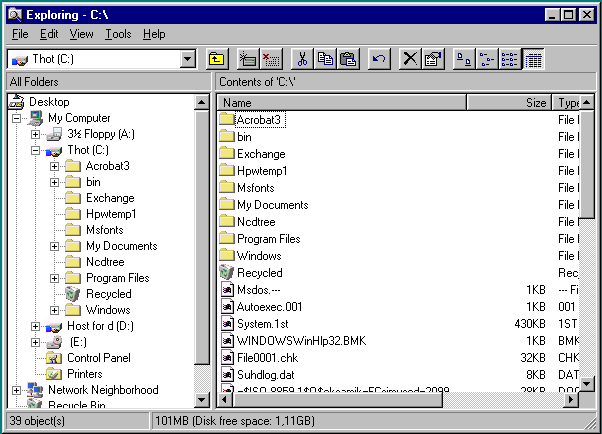Select Ncdtree in the folder tree

(x=105, y=262)
